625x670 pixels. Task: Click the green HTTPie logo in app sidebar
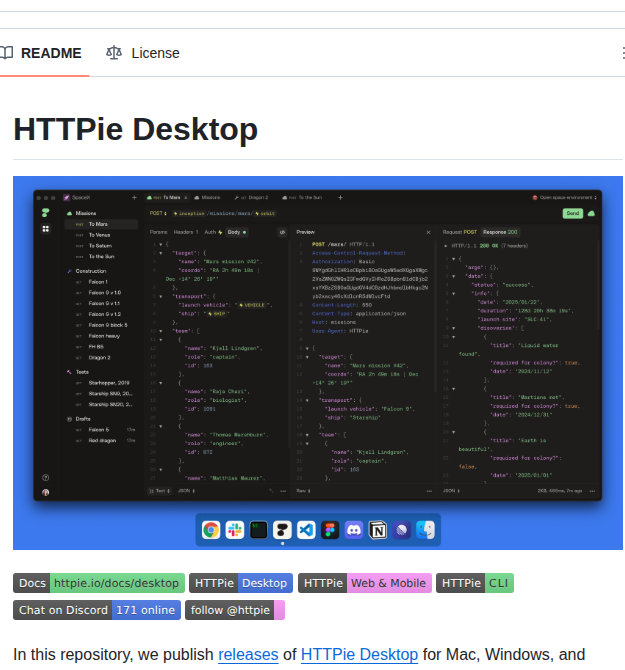click(x=45, y=212)
